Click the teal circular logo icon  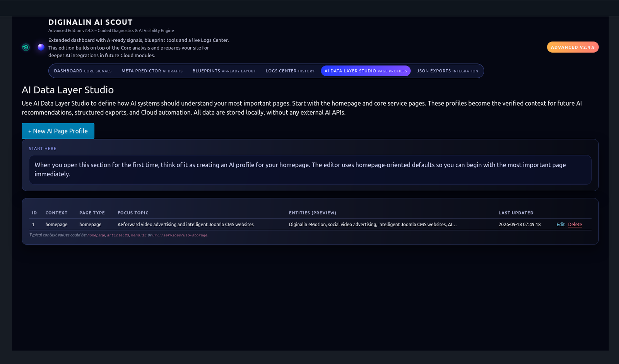(x=26, y=47)
